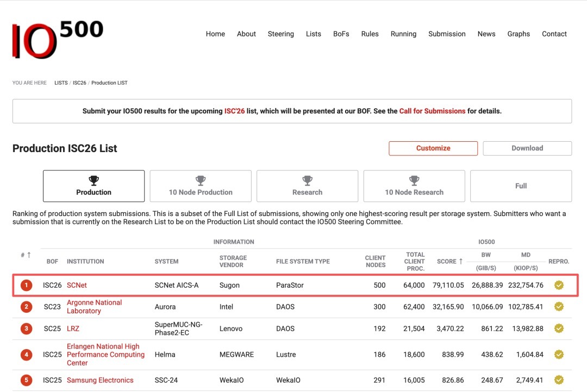
Task: Click the INSTITUTION column header
Action: click(x=85, y=262)
